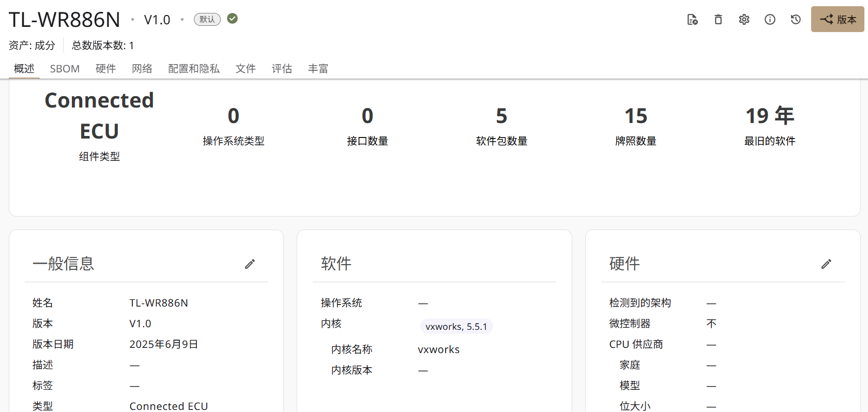868x412 pixels.
Task: Open the 丰富 tab
Action: click(318, 69)
